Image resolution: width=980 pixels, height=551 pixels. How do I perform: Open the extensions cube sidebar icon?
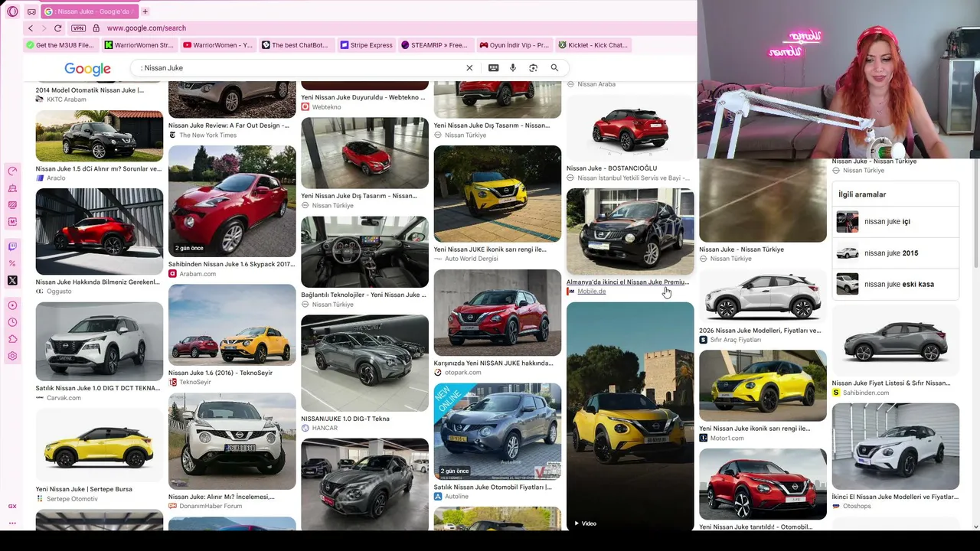[12, 339]
